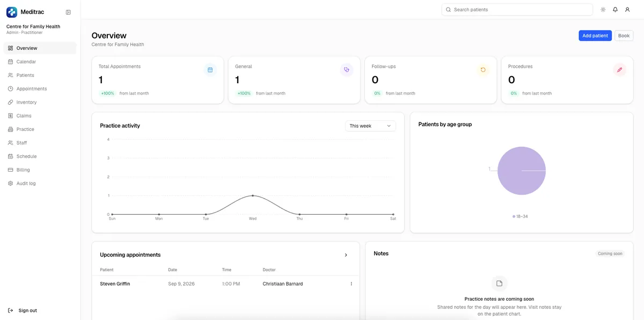
Task: Click patient name Steven Griffin
Action: click(115, 283)
